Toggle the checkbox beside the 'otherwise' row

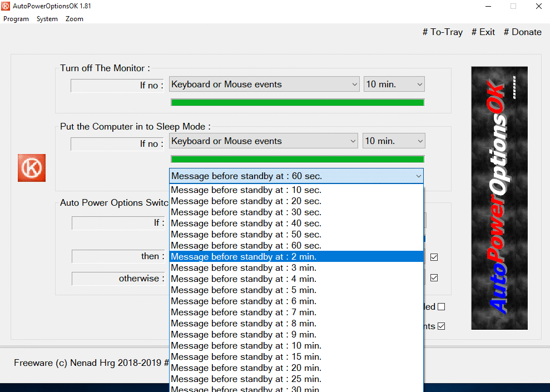point(434,278)
